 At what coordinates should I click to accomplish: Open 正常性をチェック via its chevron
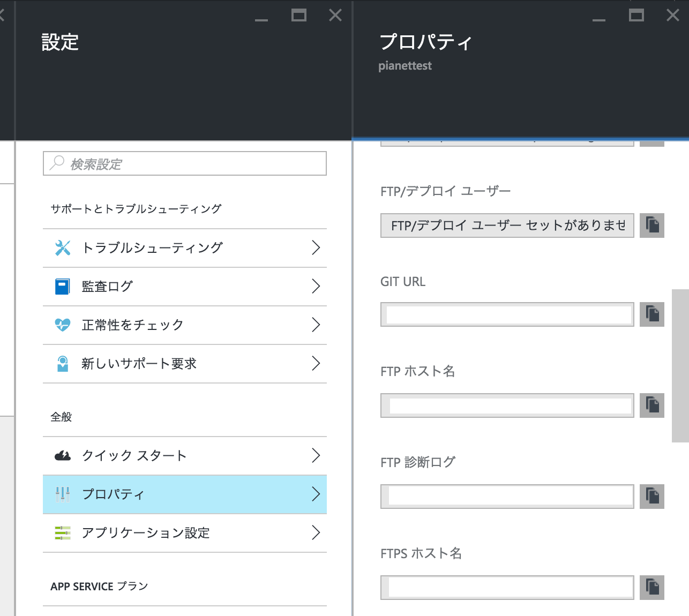[x=316, y=325]
